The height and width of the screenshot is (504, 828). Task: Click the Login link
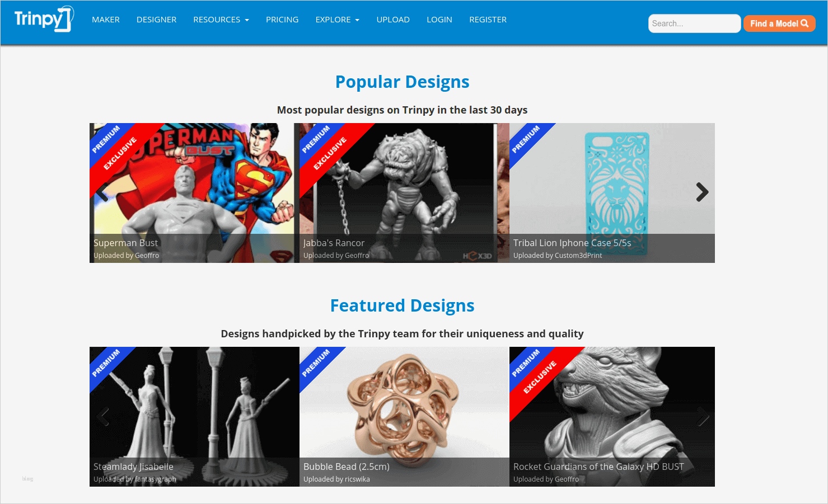439,20
